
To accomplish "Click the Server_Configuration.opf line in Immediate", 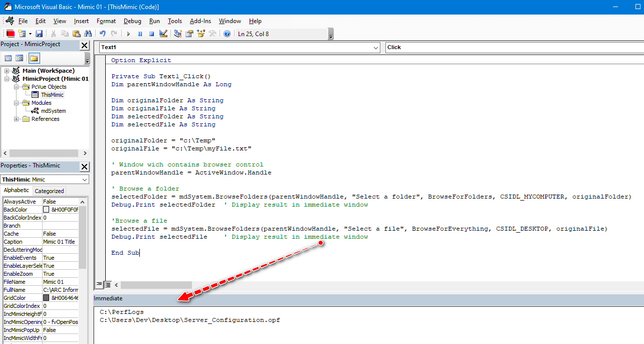I will (190, 320).
